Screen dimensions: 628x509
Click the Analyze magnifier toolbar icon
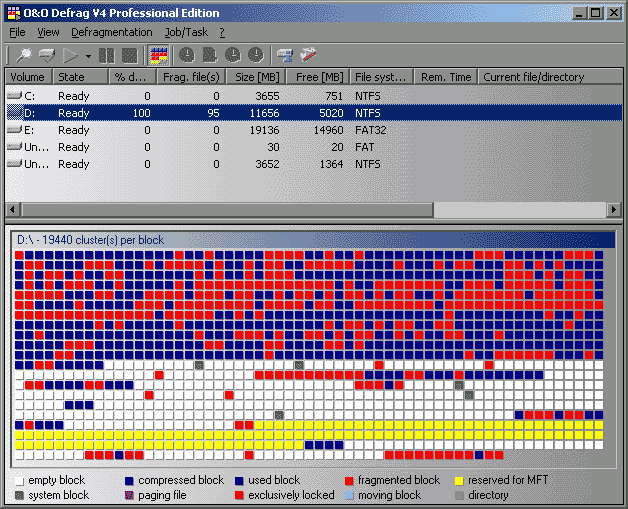pyautogui.click(x=24, y=55)
